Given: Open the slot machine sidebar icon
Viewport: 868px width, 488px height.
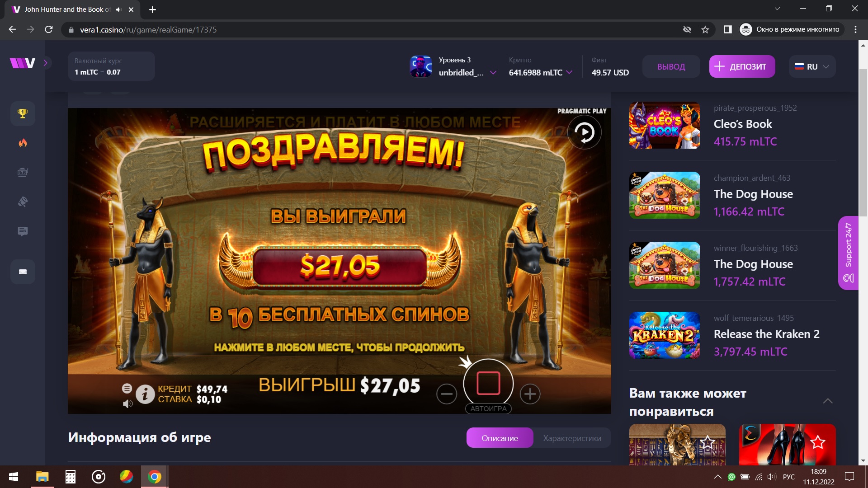Looking at the screenshot, I should click(23, 173).
